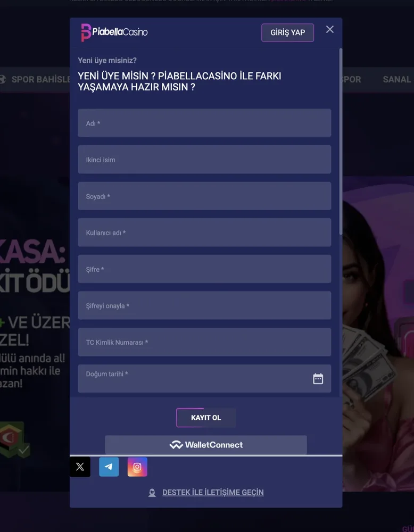Click the support agent icon
This screenshot has height=532, width=414.
pos(152,493)
